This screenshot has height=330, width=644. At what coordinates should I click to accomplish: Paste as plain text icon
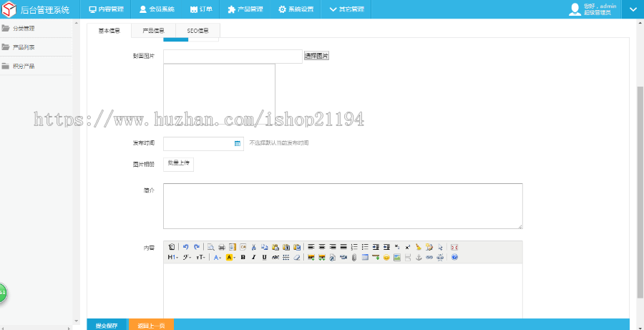coord(286,247)
